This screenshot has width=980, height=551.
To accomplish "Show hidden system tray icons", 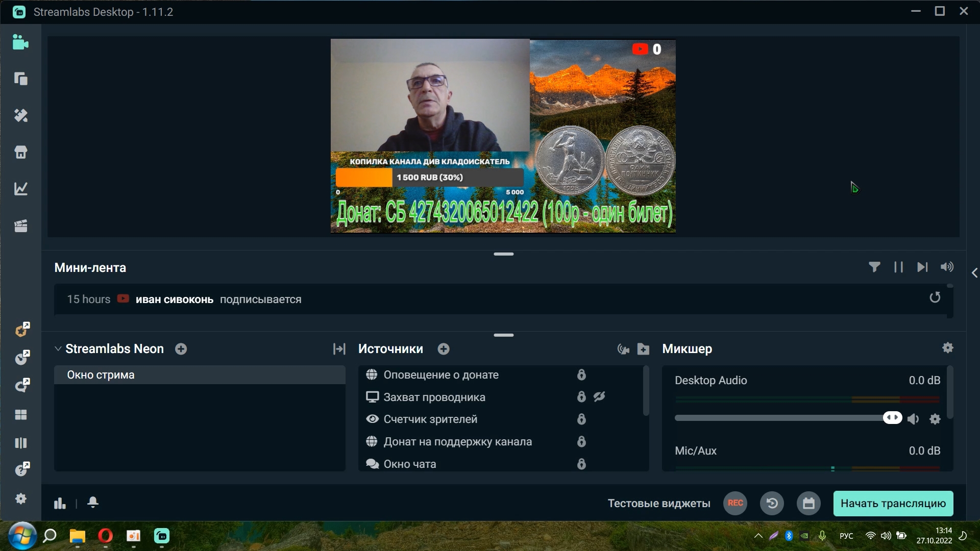I will [x=758, y=536].
